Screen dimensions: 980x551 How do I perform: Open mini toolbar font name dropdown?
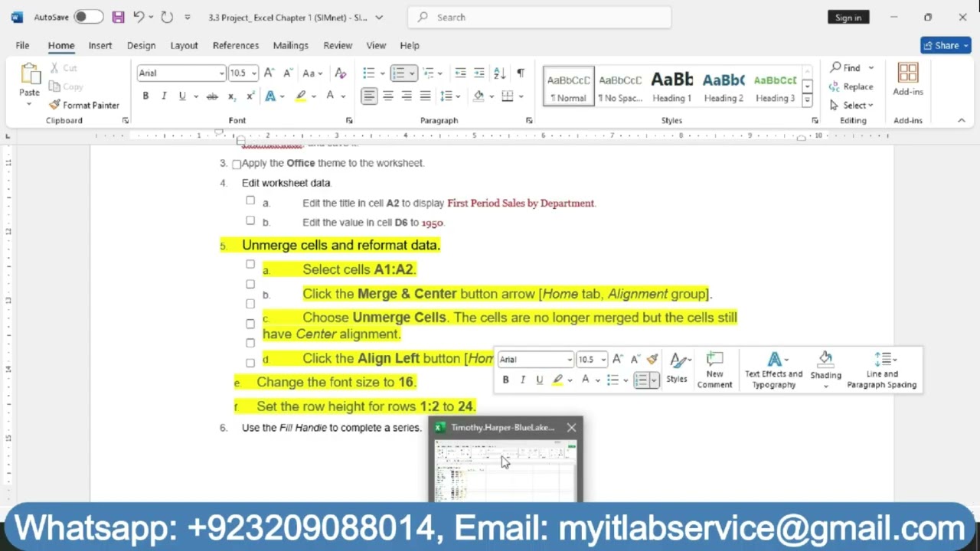click(x=570, y=360)
